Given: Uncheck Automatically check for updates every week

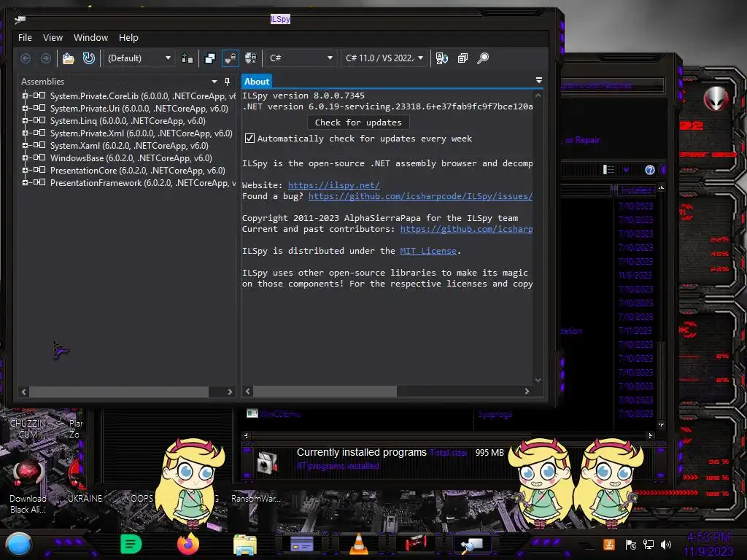Looking at the screenshot, I should point(249,138).
